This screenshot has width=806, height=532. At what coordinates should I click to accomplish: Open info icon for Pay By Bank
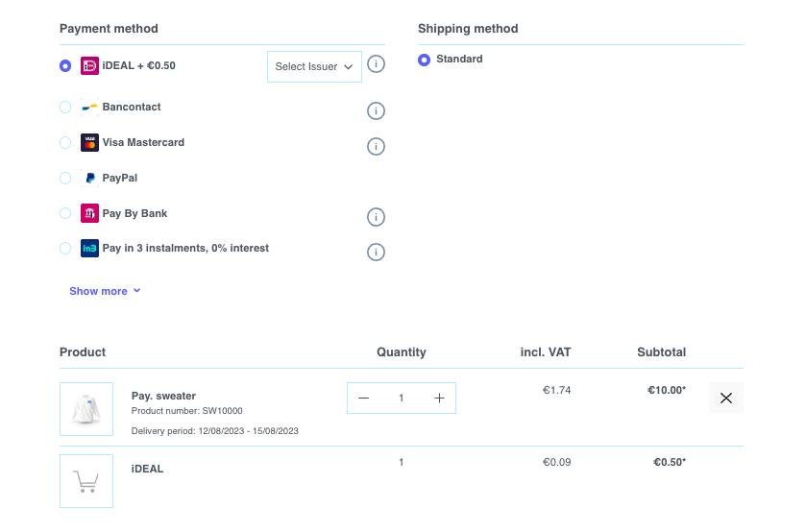pos(376,217)
